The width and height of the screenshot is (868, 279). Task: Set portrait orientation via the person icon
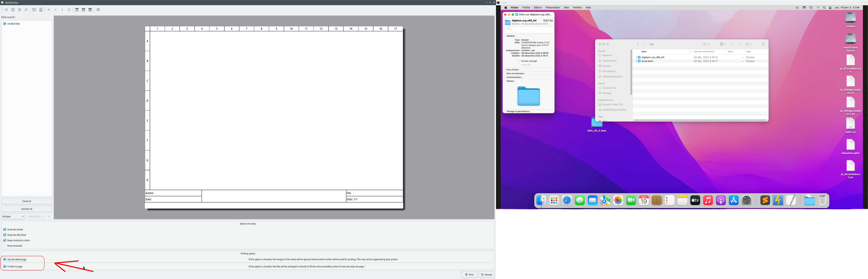click(x=41, y=10)
